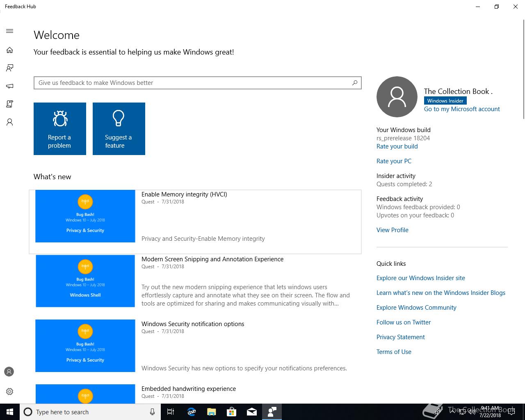The height and width of the screenshot is (420, 525).
Task: Click the search magnifier in feedback box
Action: pyautogui.click(x=355, y=83)
